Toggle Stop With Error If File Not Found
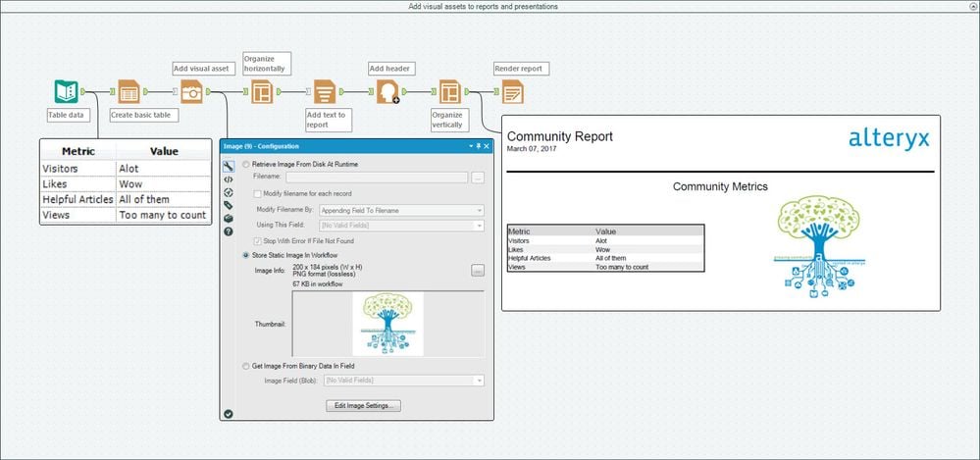 click(x=257, y=240)
